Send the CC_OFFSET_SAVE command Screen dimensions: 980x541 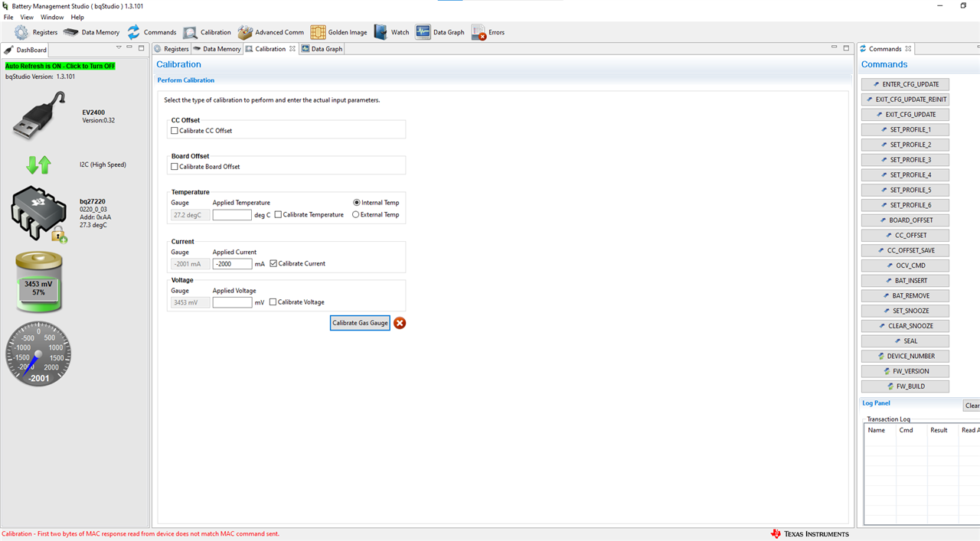coord(905,250)
